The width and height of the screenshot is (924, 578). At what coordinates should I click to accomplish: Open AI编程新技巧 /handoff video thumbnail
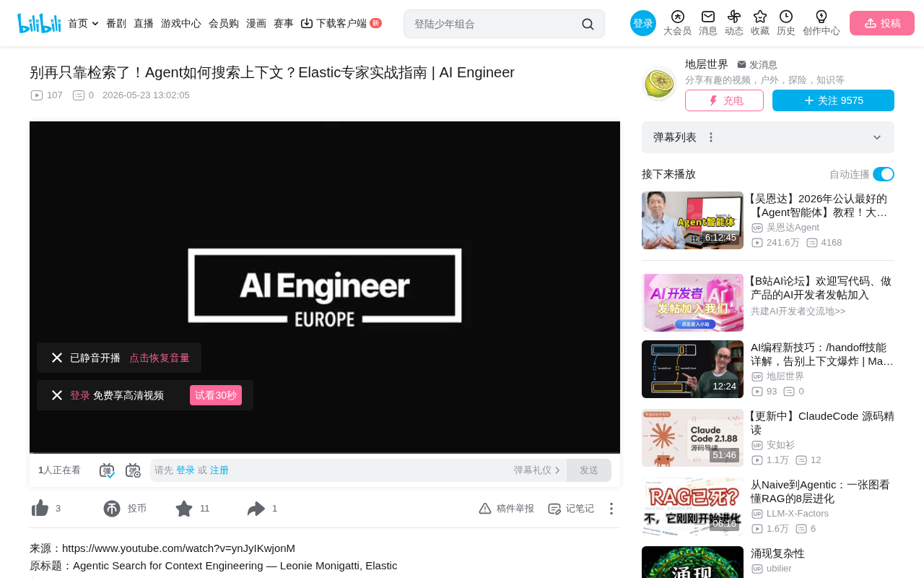tap(692, 369)
